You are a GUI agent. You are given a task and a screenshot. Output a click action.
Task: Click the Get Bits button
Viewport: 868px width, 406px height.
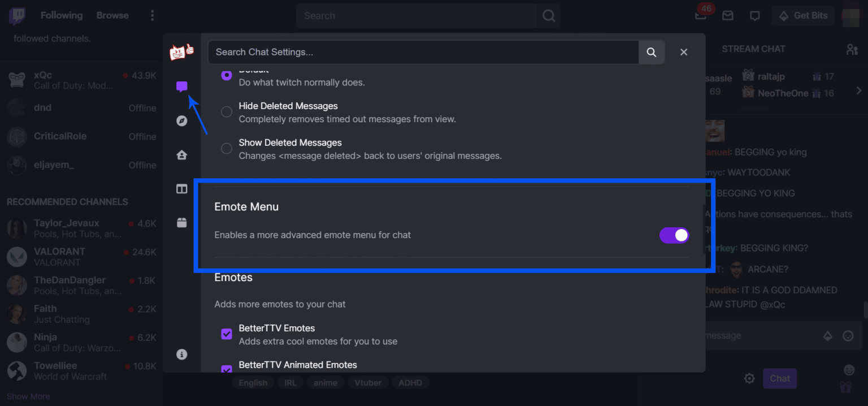click(803, 15)
